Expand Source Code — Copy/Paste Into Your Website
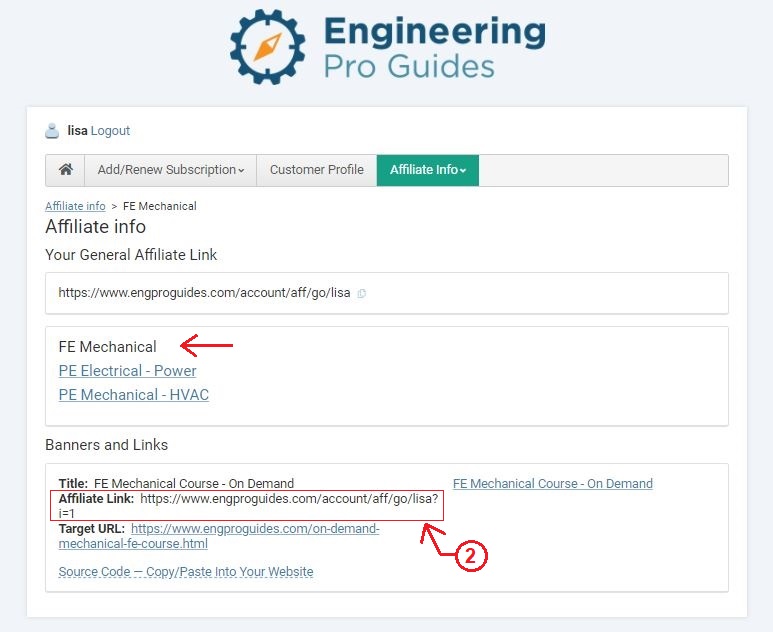 coord(186,572)
